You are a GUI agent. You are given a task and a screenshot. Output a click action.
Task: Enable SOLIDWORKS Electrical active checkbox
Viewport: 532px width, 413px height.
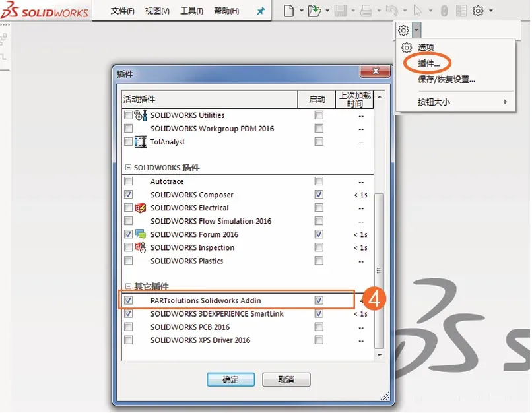coord(128,208)
